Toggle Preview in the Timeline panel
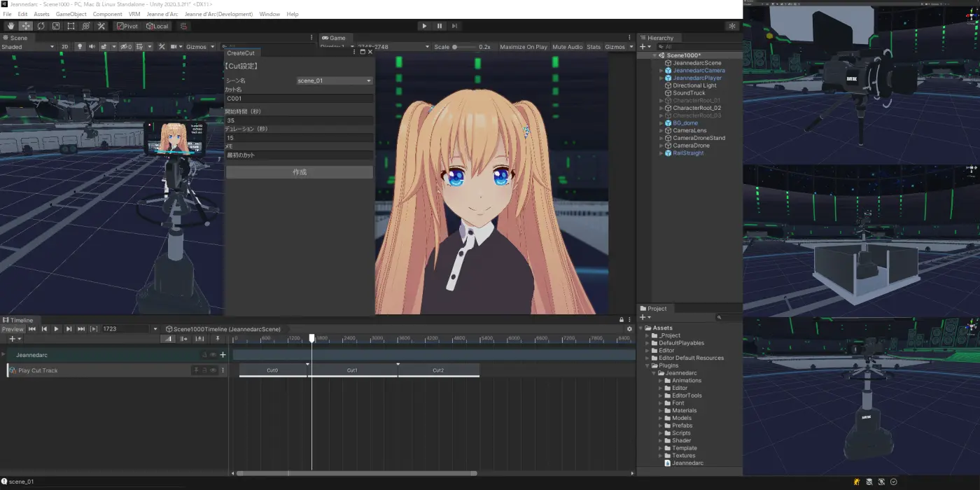Viewport: 980px width, 490px height. (12, 328)
